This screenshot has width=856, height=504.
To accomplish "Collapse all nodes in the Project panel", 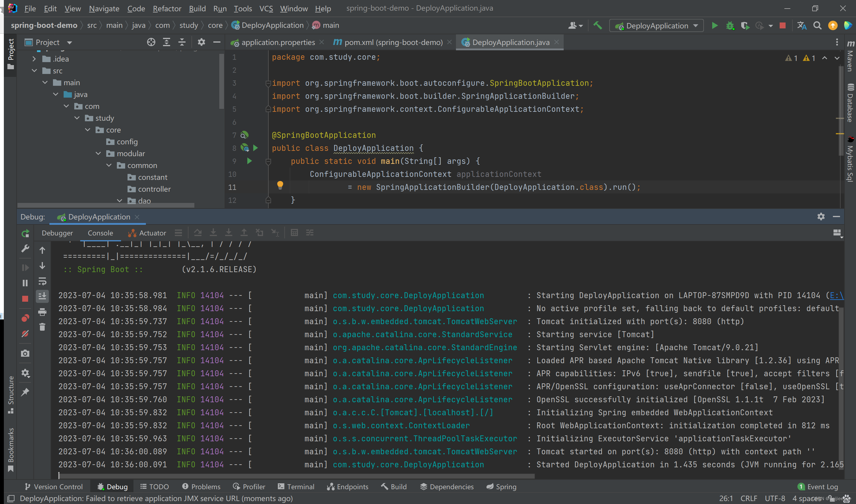I will 182,42.
